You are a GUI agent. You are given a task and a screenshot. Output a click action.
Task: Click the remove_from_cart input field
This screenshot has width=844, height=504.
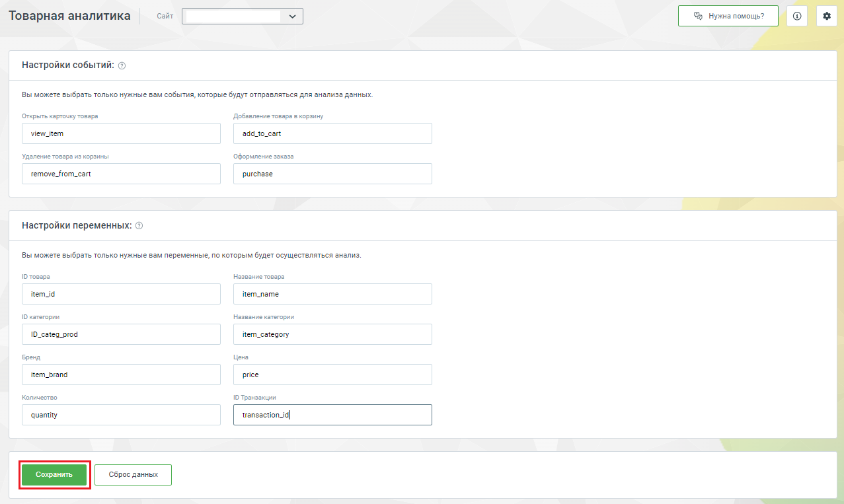pyautogui.click(x=121, y=174)
